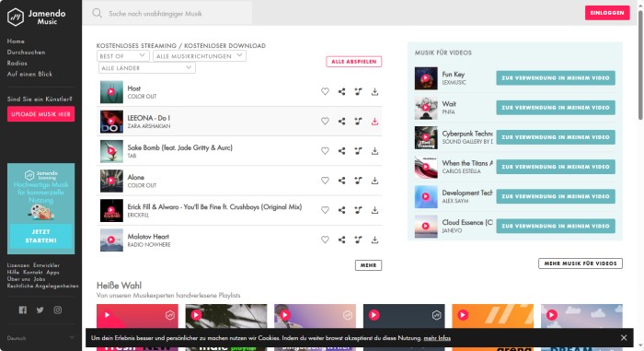
Task: Click the search magnifier icon
Action: [x=97, y=13]
